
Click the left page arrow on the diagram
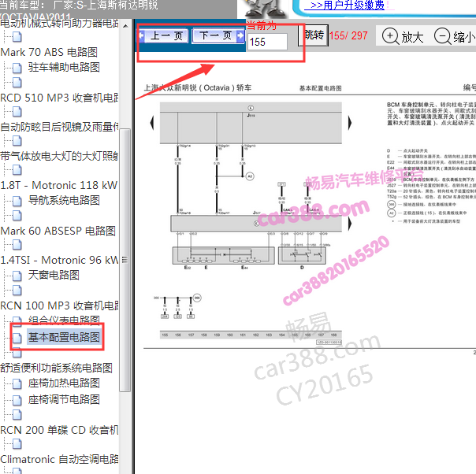click(152, 123)
